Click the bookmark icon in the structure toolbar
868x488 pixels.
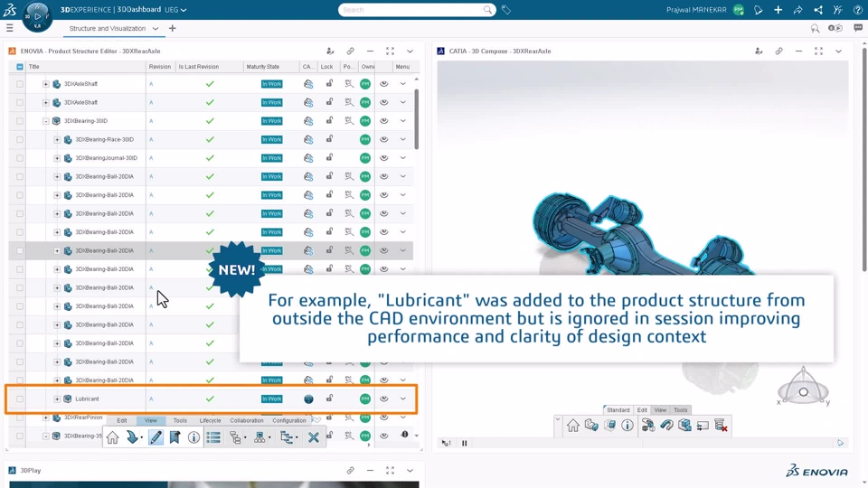pos(175,437)
